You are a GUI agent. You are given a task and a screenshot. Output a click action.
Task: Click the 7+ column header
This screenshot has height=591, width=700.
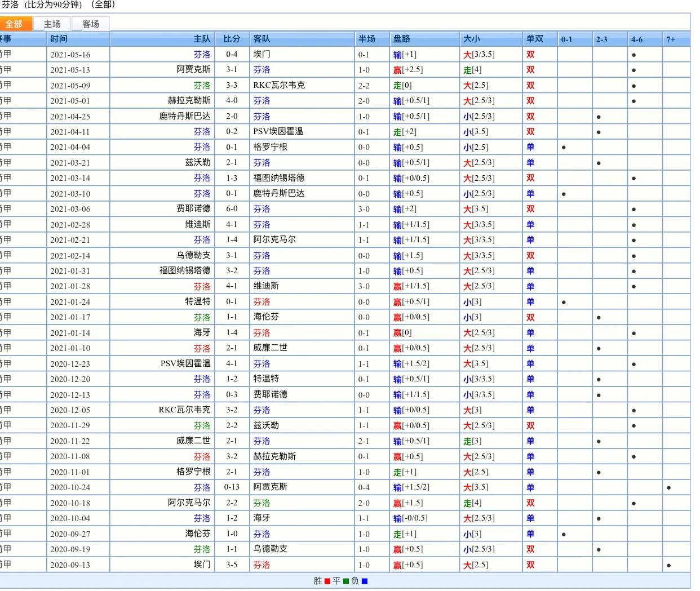tap(671, 39)
